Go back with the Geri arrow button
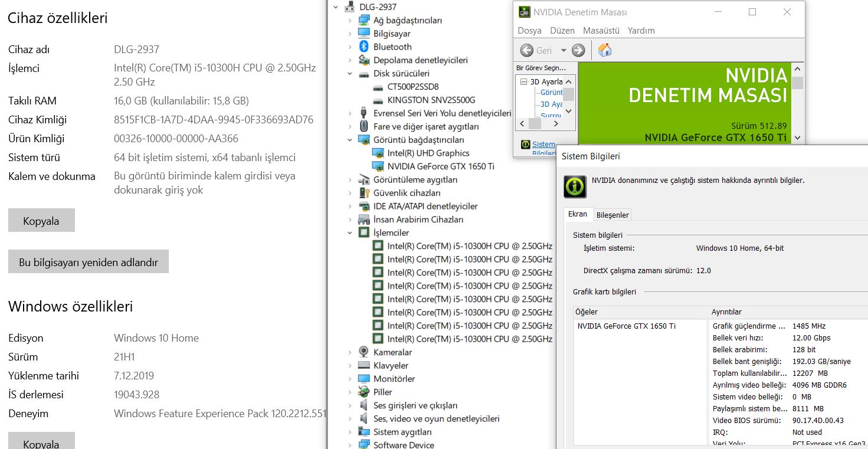 [x=527, y=50]
